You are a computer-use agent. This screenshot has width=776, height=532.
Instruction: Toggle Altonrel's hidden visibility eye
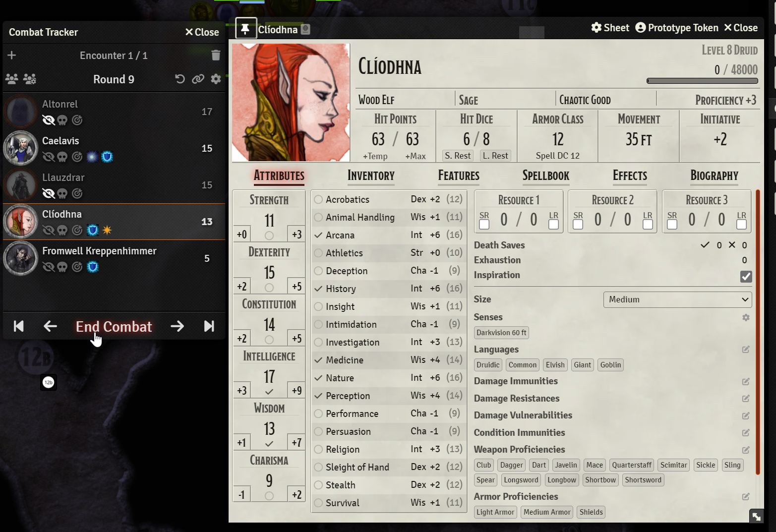pyautogui.click(x=48, y=120)
